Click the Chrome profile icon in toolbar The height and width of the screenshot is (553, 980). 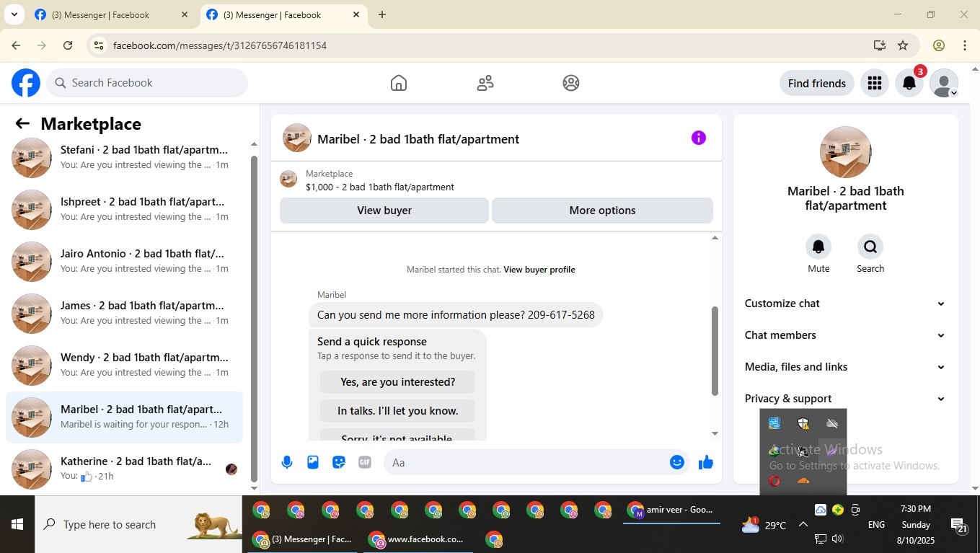939,45
